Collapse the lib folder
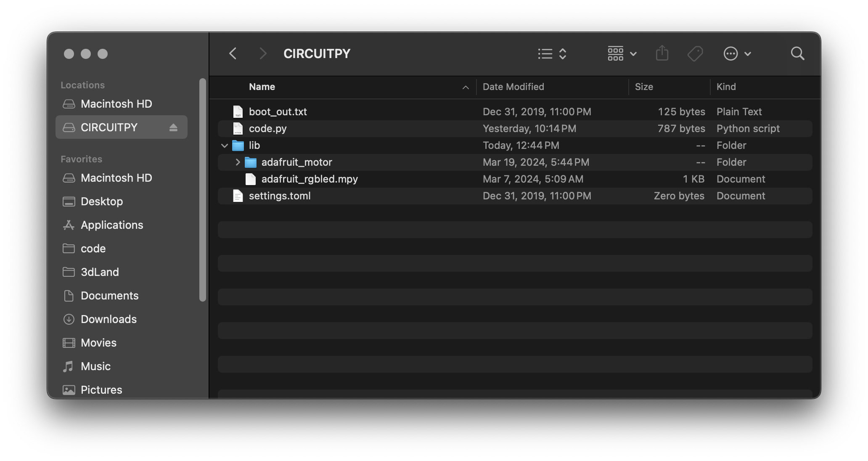This screenshot has height=461, width=868. click(225, 145)
